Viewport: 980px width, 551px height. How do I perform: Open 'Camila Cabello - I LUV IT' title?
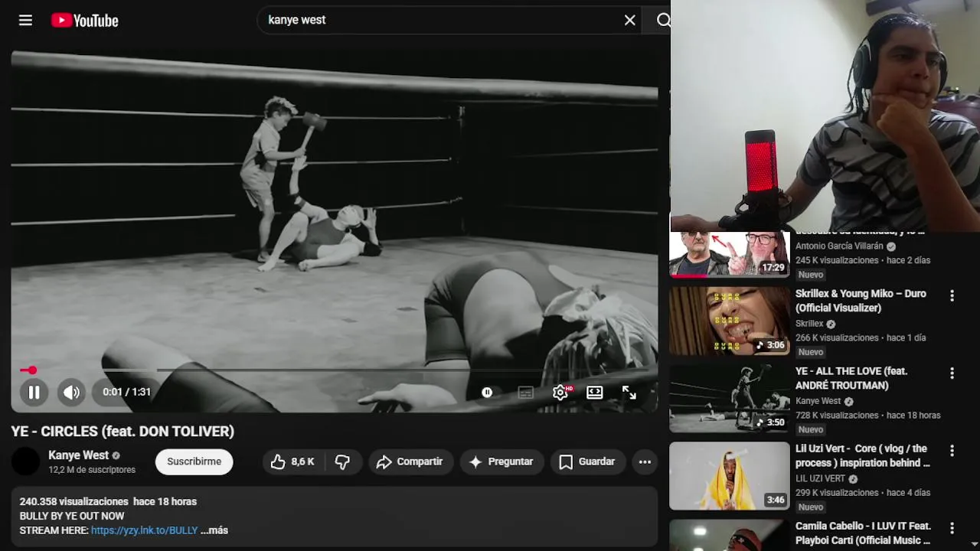pos(863,533)
